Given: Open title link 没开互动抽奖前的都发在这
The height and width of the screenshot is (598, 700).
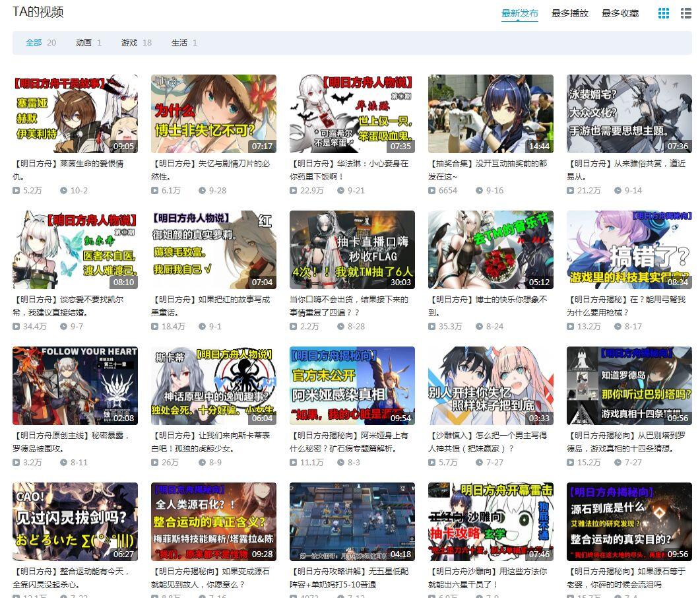Looking at the screenshot, I should point(488,170).
